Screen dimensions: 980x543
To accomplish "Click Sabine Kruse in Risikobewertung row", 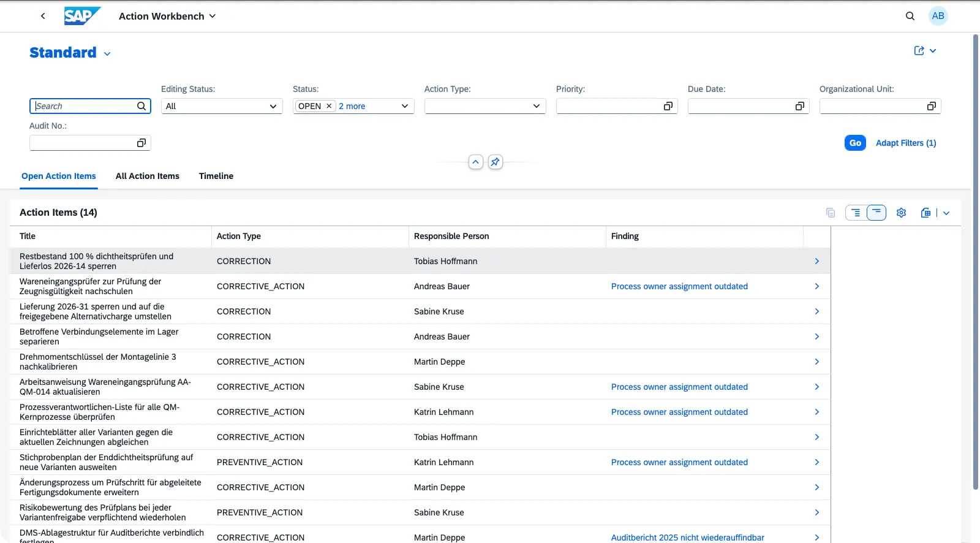I will (439, 512).
